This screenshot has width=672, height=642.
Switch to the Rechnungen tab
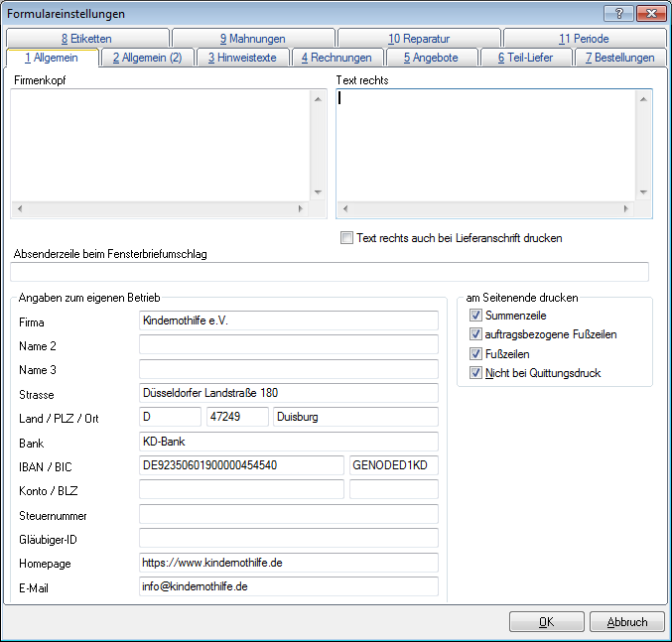pyautogui.click(x=336, y=58)
